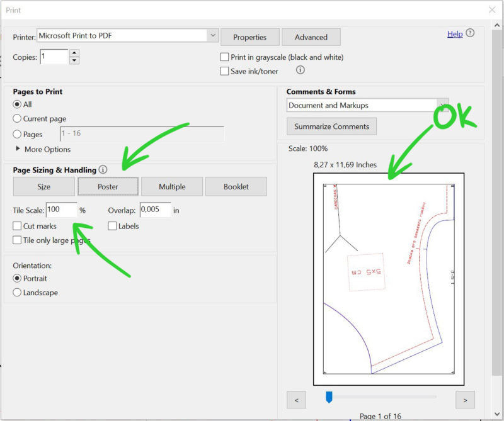504x421 pixels.
Task: Open printer Properties
Action: (249, 36)
